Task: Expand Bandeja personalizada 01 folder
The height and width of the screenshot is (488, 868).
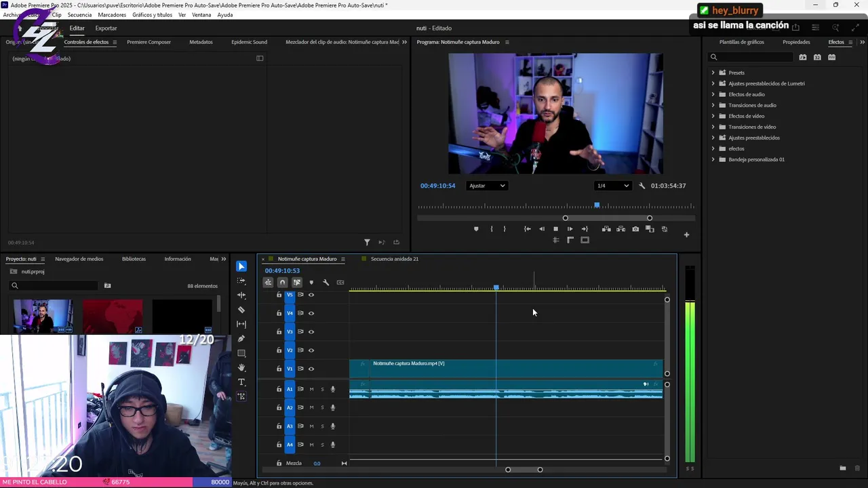Action: [713, 159]
